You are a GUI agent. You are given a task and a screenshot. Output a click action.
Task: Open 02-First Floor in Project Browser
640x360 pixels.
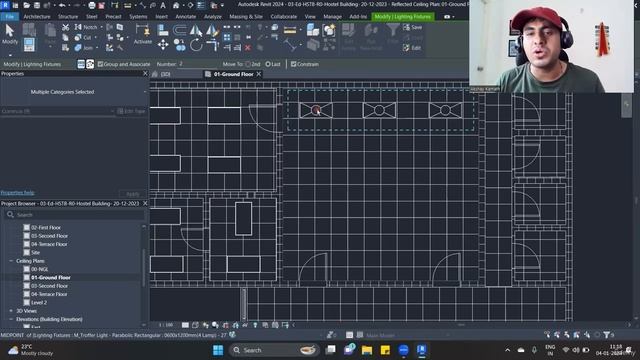[x=46, y=227]
